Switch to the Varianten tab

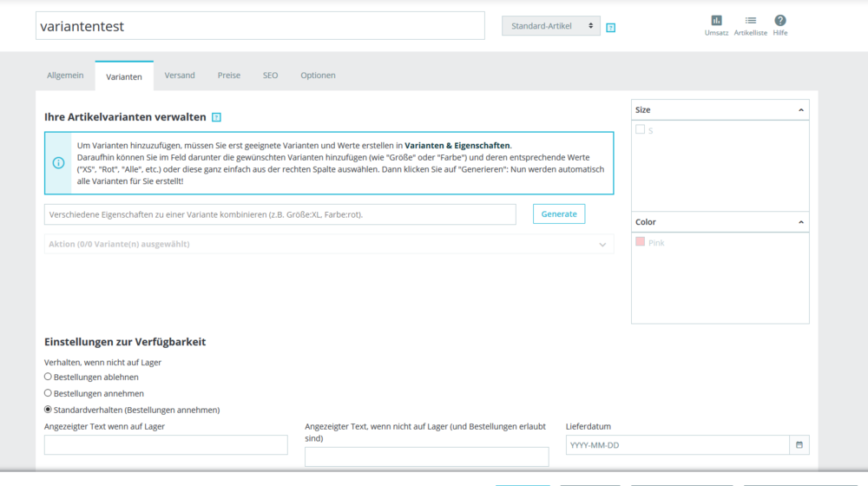pyautogui.click(x=124, y=76)
